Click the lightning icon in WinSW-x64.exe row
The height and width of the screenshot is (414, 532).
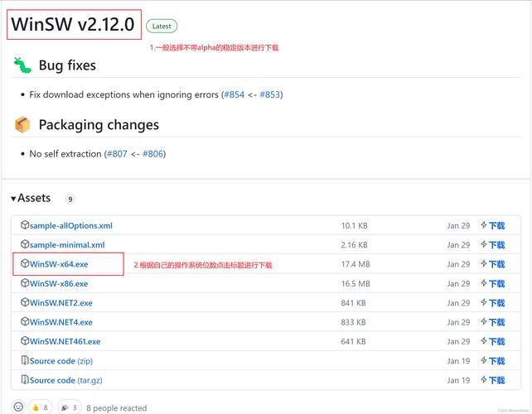point(484,264)
